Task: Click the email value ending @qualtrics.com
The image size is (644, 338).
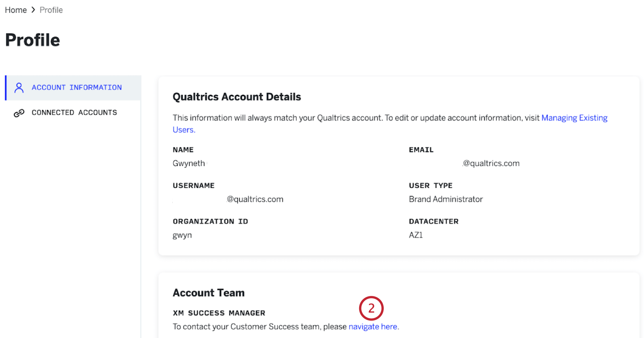Action: [491, 163]
